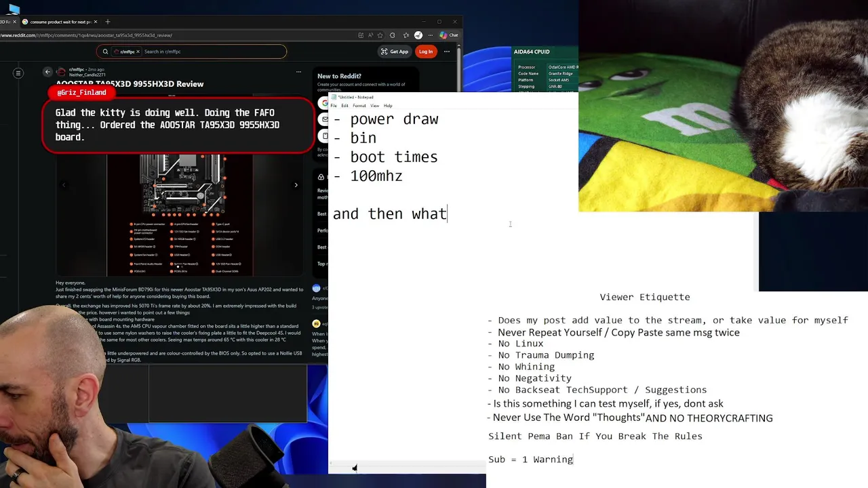Open the Copilot Chat button in the browser

[x=449, y=35]
